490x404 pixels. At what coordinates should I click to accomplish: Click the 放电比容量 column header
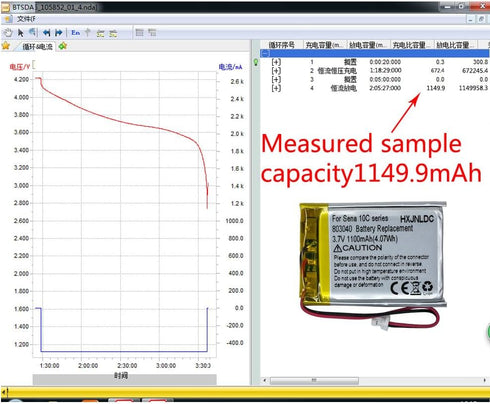[455, 45]
